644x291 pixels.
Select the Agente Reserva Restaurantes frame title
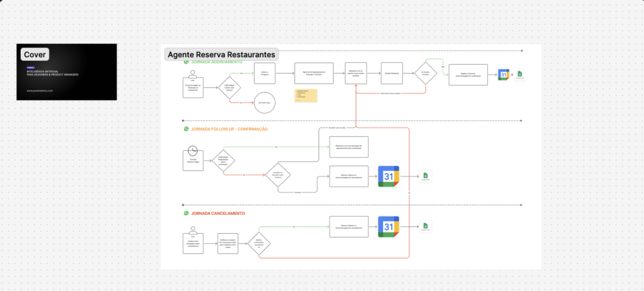click(221, 55)
